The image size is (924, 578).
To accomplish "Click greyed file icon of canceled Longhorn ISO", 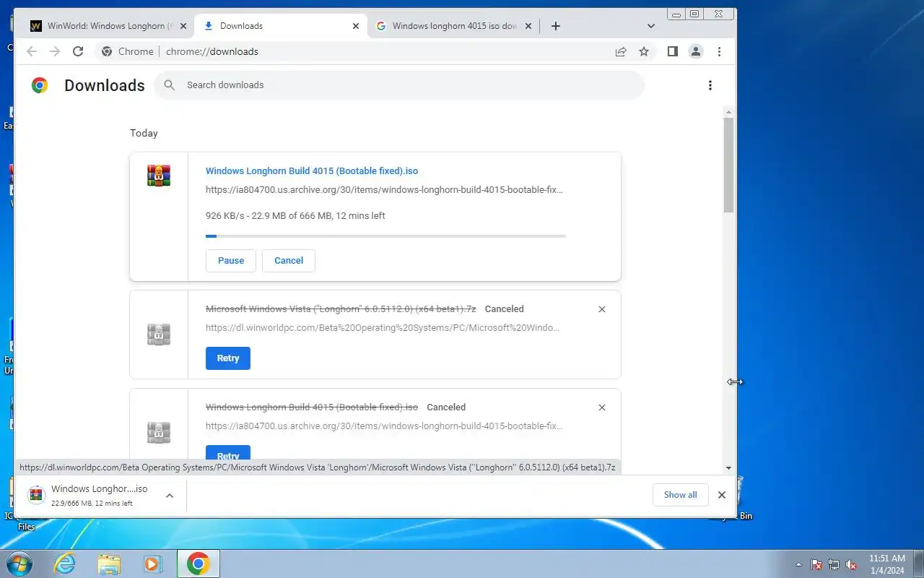I will tap(159, 433).
